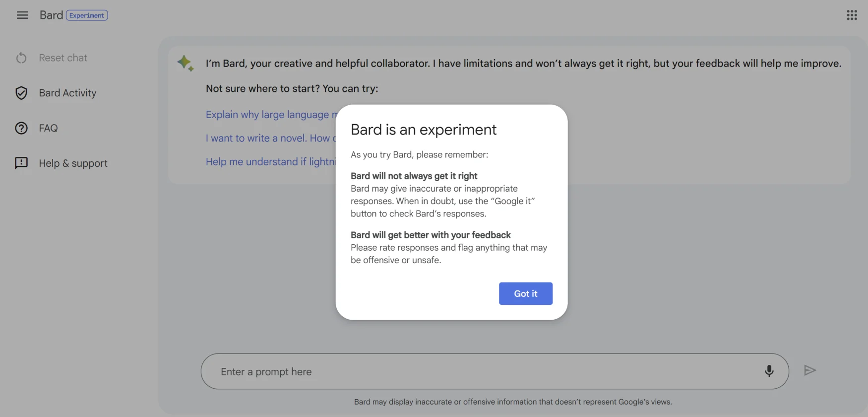
Task: Click the Experiment badge next to Bard
Action: tap(87, 15)
